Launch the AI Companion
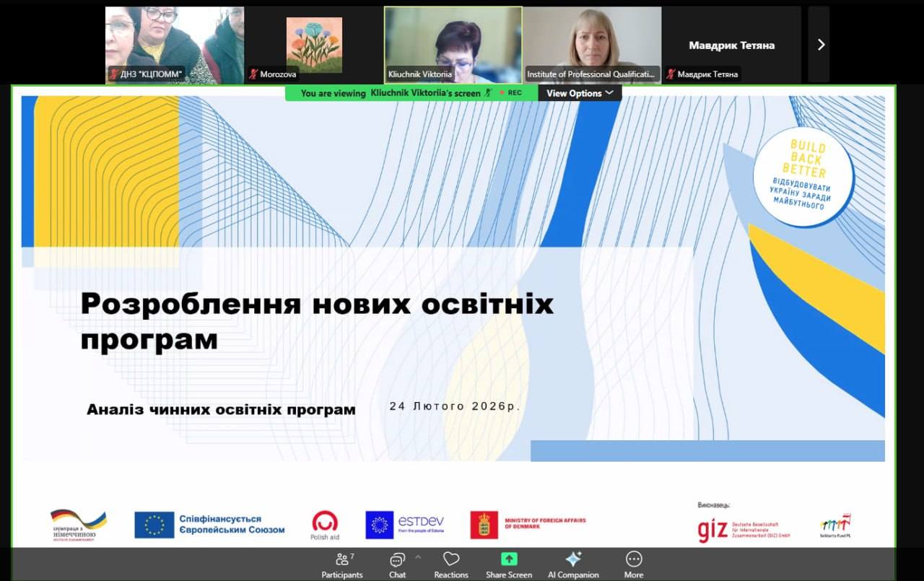This screenshot has height=581, width=924. click(x=573, y=564)
